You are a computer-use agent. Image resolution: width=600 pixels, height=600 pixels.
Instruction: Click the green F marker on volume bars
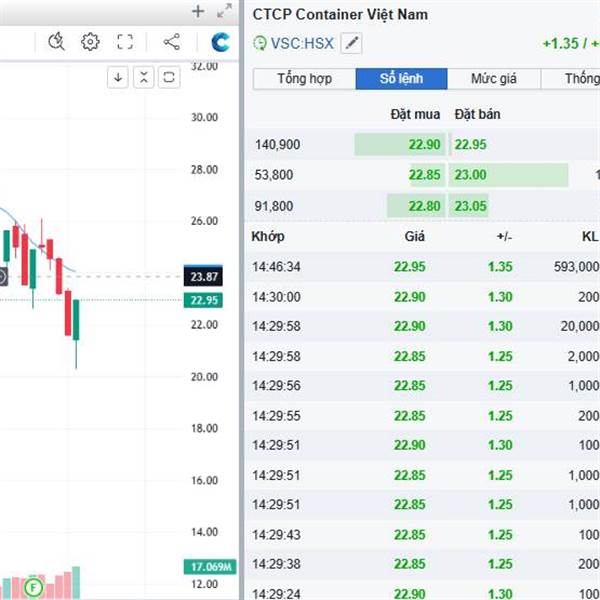click(33, 587)
